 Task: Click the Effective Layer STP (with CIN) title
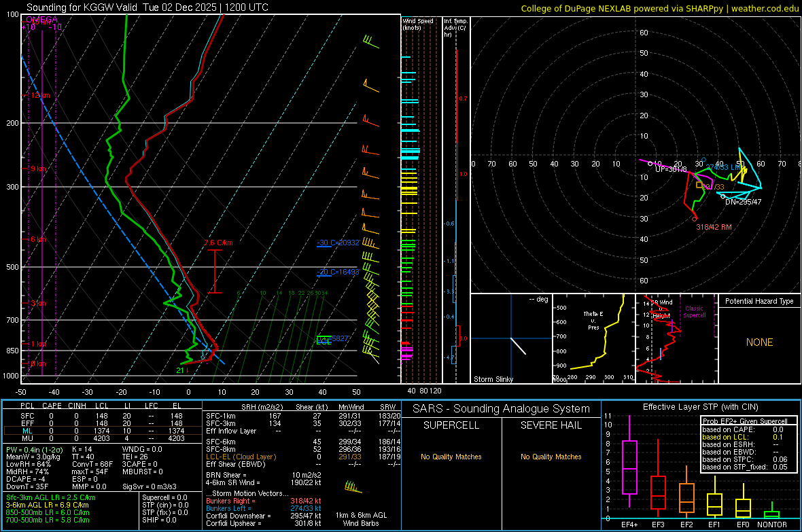700,407
